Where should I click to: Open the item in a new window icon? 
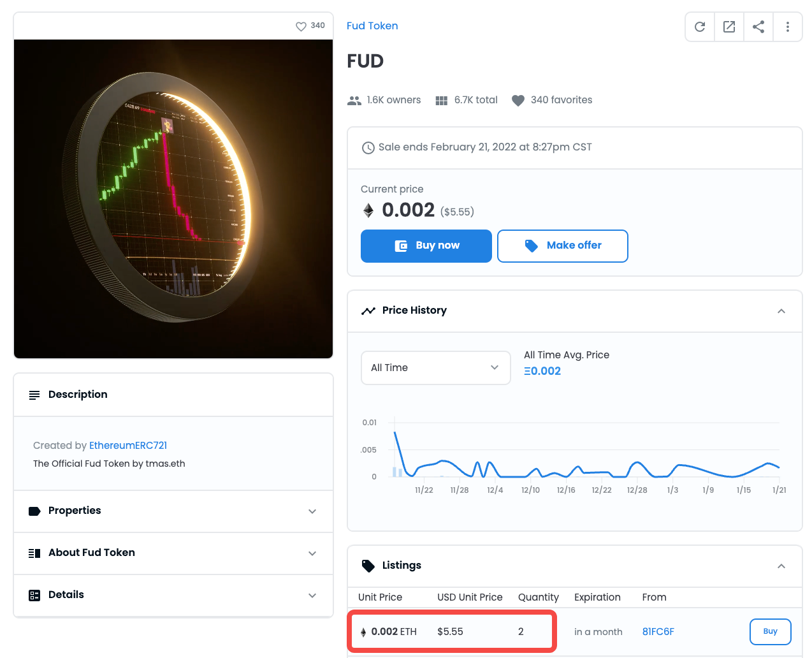(729, 27)
